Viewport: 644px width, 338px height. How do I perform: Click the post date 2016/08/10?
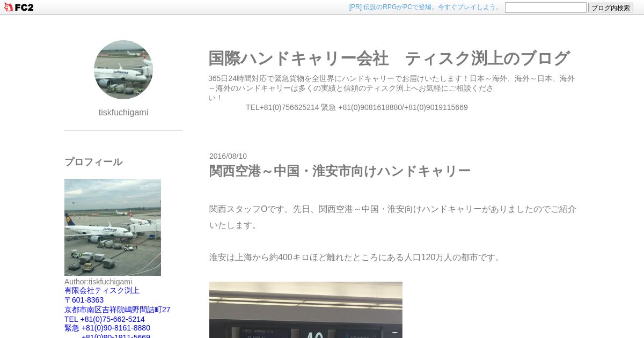(228, 156)
